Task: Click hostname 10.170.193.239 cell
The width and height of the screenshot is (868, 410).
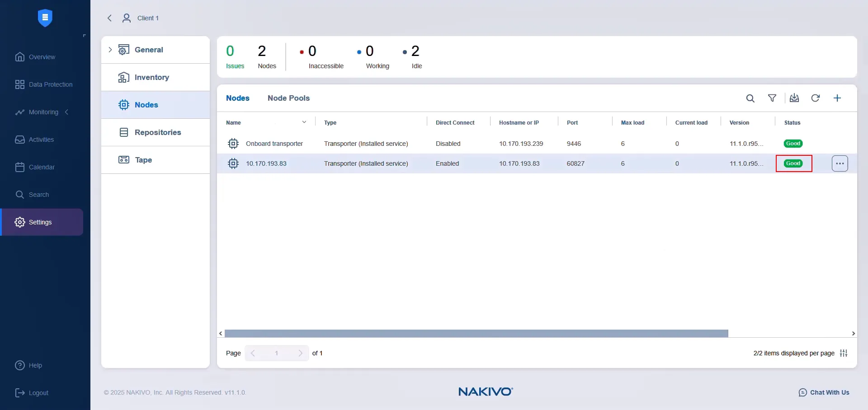Action: [x=521, y=144]
